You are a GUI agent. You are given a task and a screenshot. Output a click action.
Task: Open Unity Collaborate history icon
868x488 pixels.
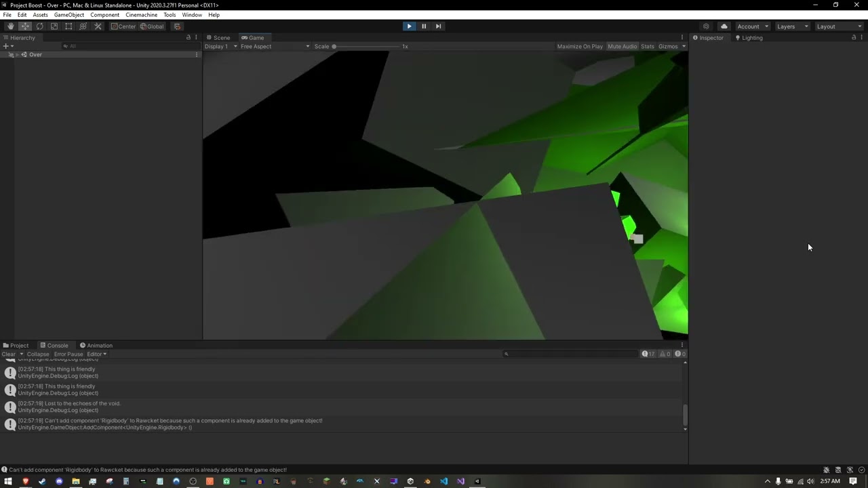(706, 26)
